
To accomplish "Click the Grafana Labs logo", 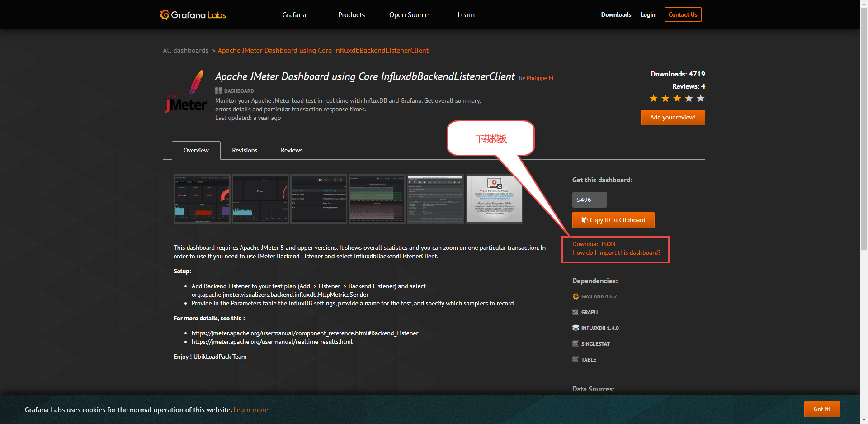I will (193, 15).
